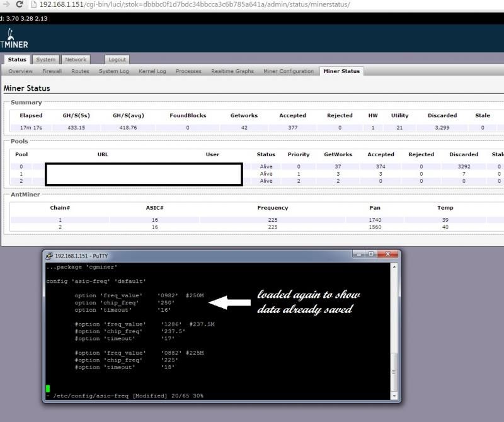Switch to the System tab
This screenshot has height=422, width=504.
[x=45, y=60]
